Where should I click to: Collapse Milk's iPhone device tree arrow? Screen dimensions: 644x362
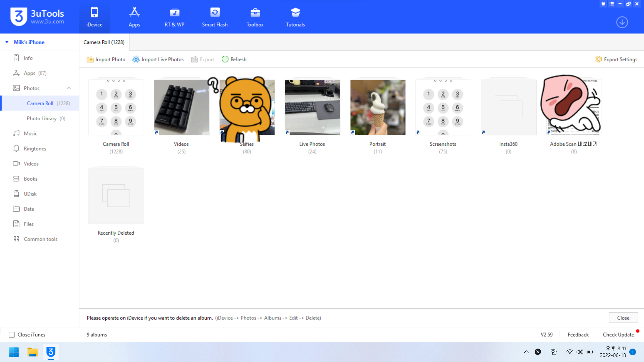pyautogui.click(x=7, y=42)
